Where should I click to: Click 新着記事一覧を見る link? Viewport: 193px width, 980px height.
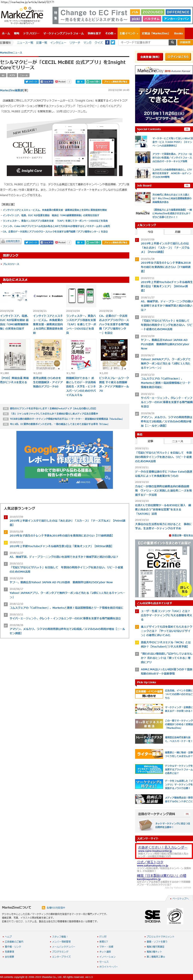point(182,535)
